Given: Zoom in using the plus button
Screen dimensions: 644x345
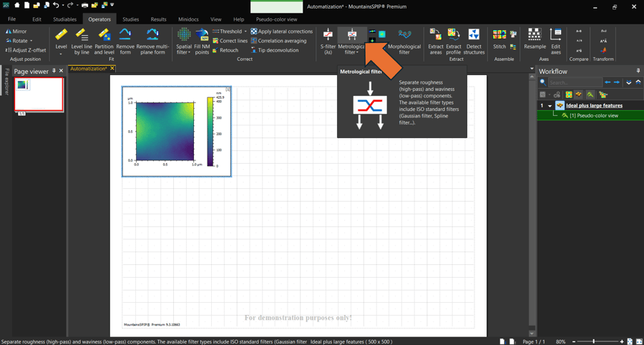Looking at the screenshot, I should coord(622,341).
